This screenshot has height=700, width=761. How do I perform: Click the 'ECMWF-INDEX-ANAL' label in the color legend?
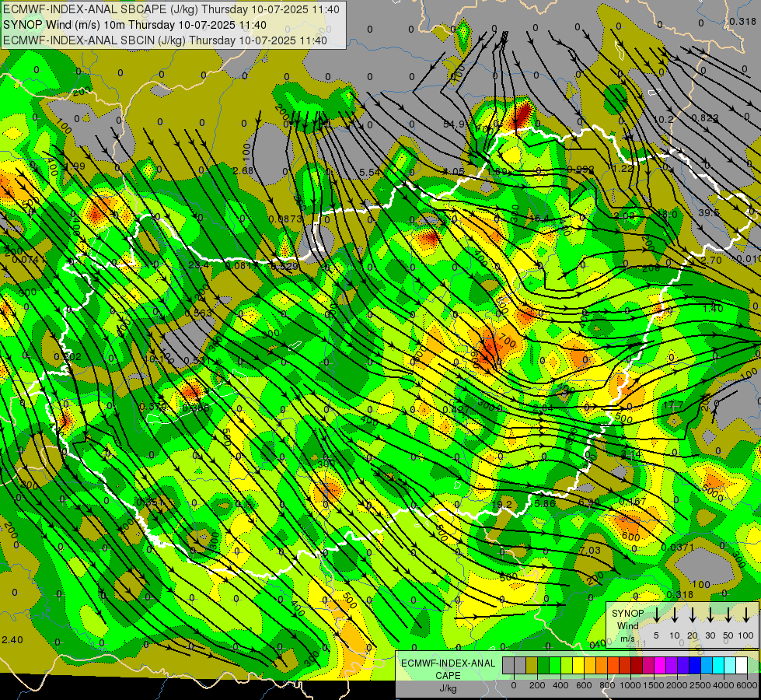point(448,663)
